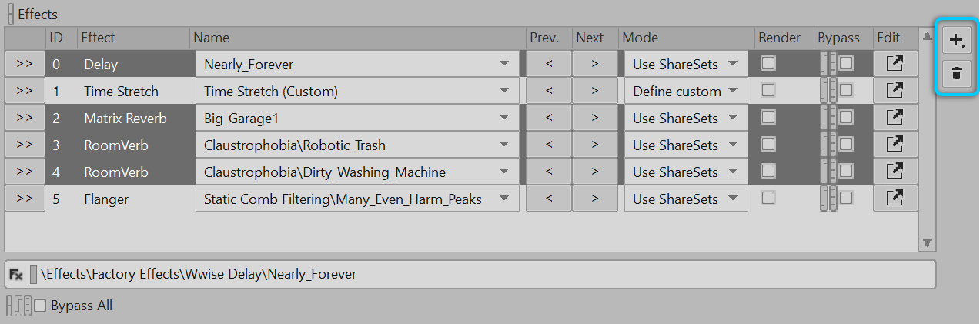Enable Render for the Delay effect

[x=768, y=64]
